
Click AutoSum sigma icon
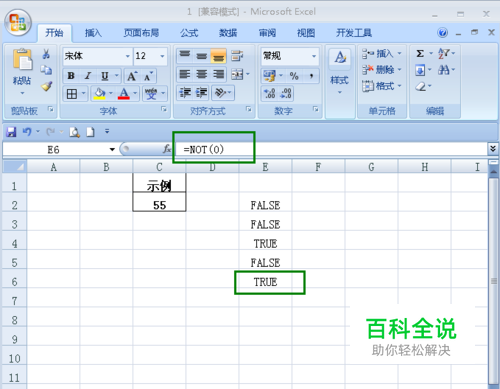click(420, 53)
